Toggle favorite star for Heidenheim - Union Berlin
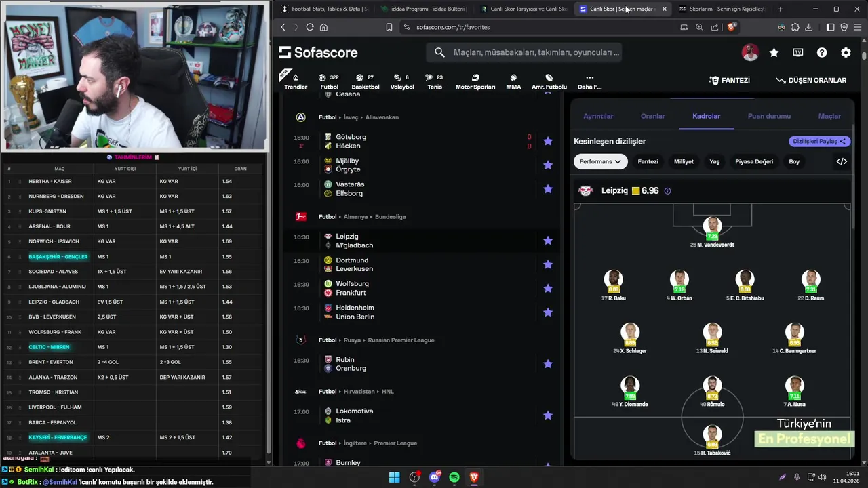 tap(548, 312)
